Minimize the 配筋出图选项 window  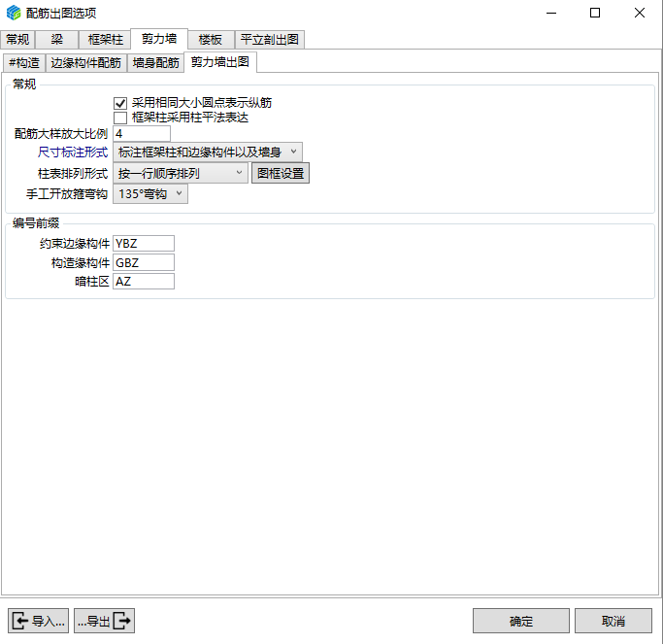pyautogui.click(x=551, y=13)
